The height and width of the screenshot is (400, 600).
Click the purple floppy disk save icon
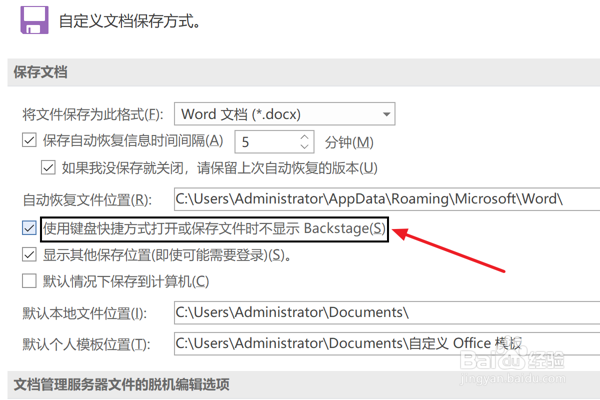34,20
